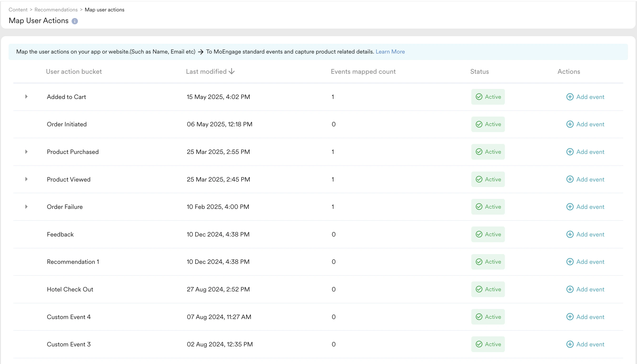This screenshot has height=364, width=637.
Task: Expand the Order Failure row
Action: tap(26, 207)
